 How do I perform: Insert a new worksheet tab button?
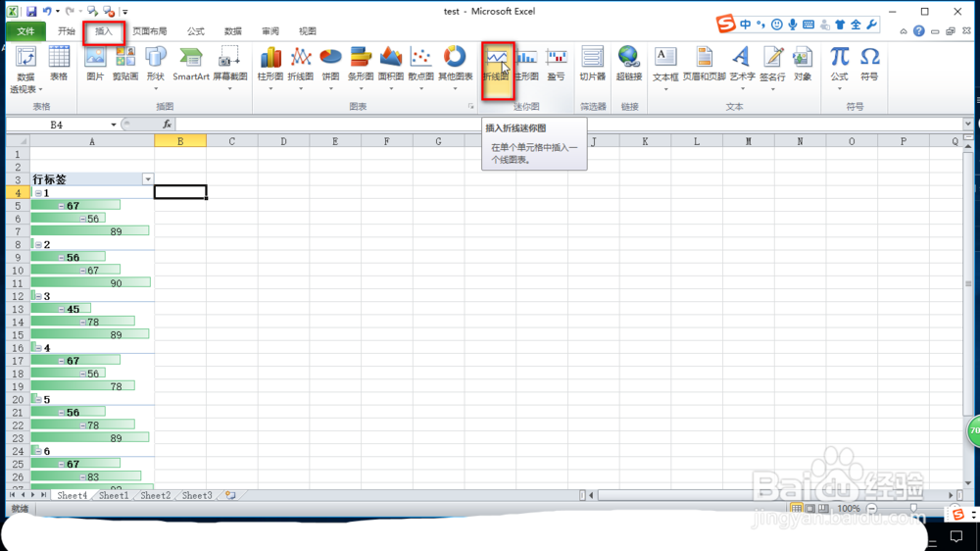pyautogui.click(x=230, y=495)
